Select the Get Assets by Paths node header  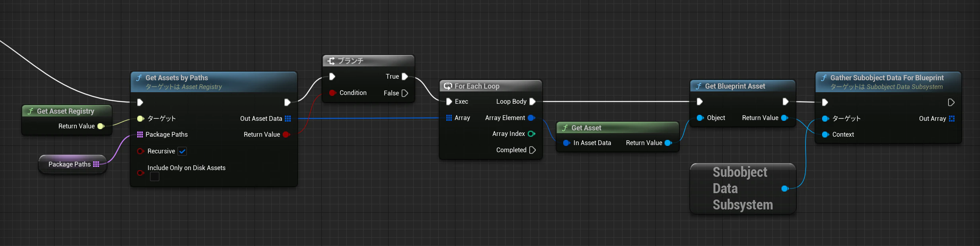(214, 82)
